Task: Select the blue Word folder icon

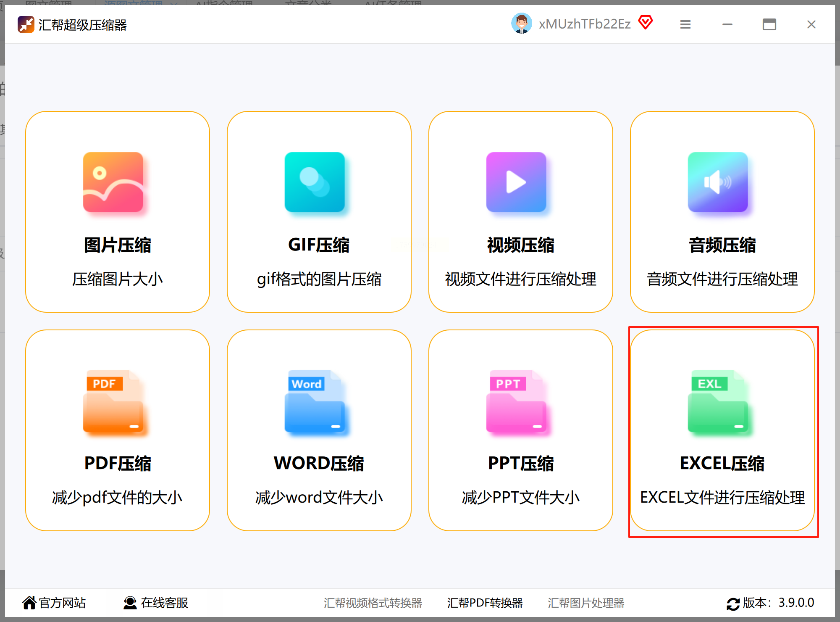Action: click(x=315, y=402)
